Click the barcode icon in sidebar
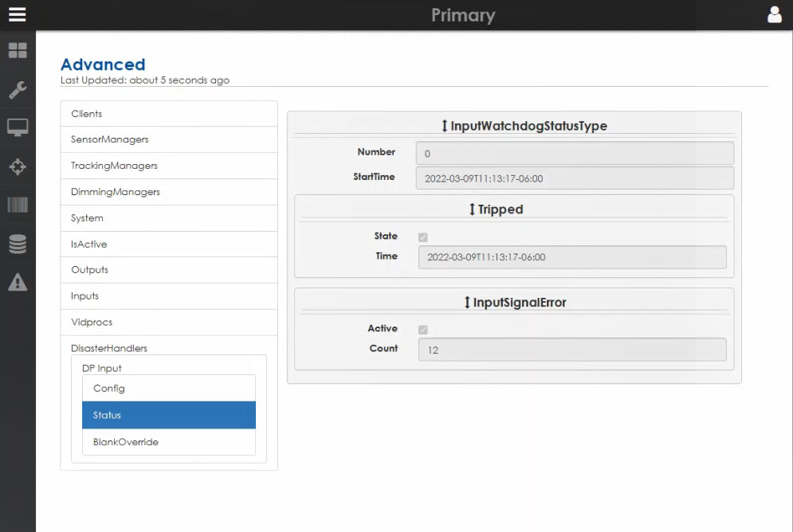The width and height of the screenshot is (793, 532). 18,205
